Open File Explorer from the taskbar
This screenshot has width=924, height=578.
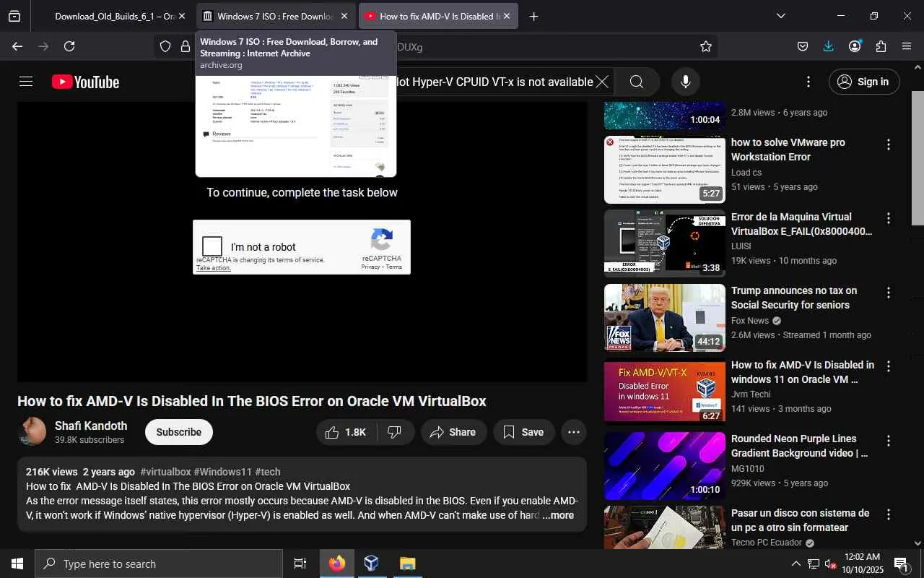tap(407, 564)
